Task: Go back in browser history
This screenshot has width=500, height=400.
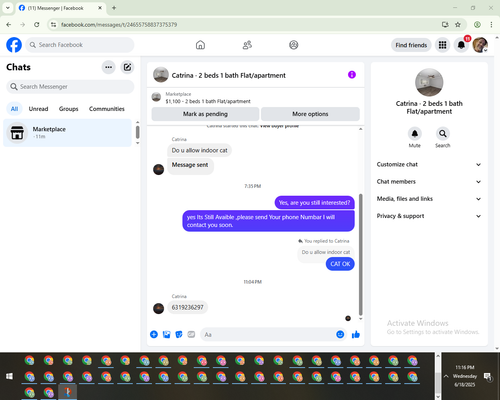Action: coord(9,24)
